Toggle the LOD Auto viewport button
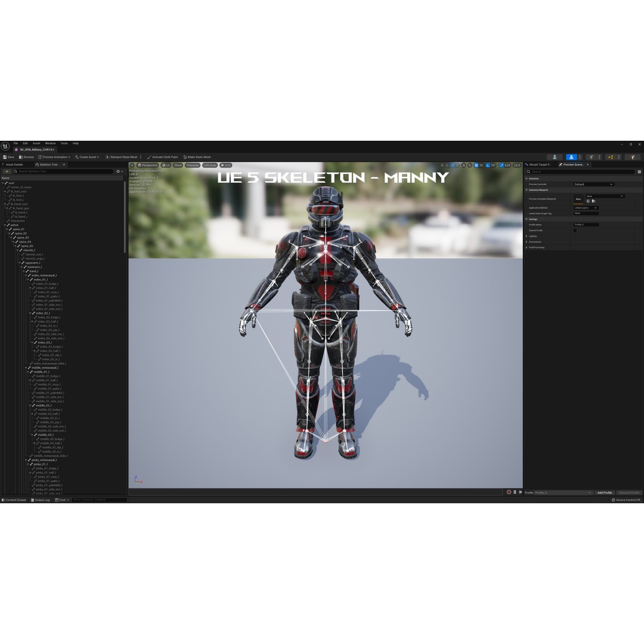Image resolution: width=644 pixels, height=644 pixels. (210, 165)
